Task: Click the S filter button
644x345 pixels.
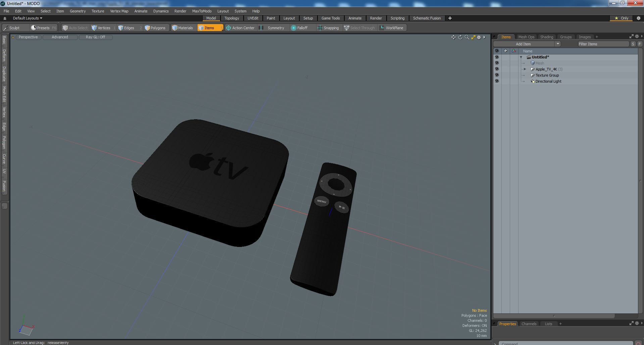Action: 633,44
